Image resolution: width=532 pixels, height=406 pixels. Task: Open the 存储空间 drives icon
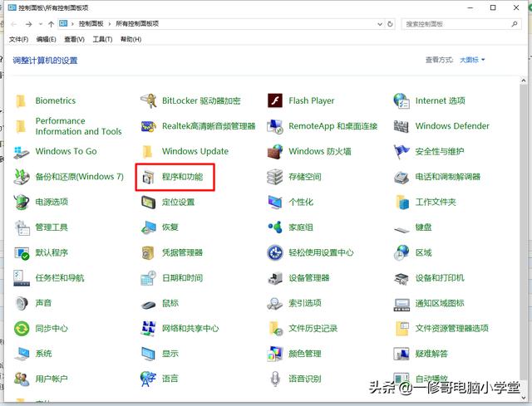point(275,177)
